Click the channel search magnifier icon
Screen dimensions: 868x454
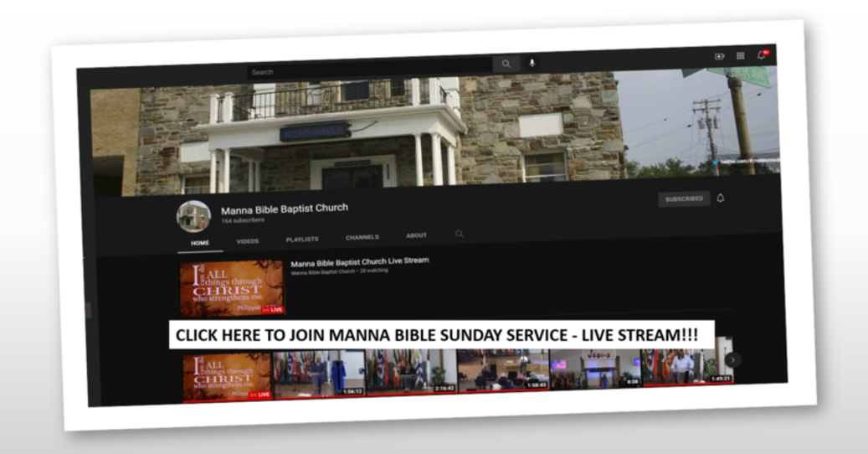460,234
